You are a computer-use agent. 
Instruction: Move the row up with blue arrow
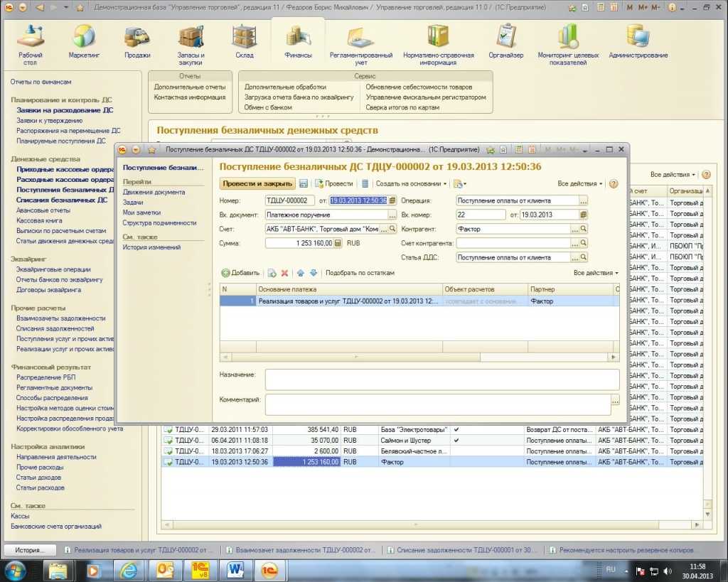click(x=301, y=273)
